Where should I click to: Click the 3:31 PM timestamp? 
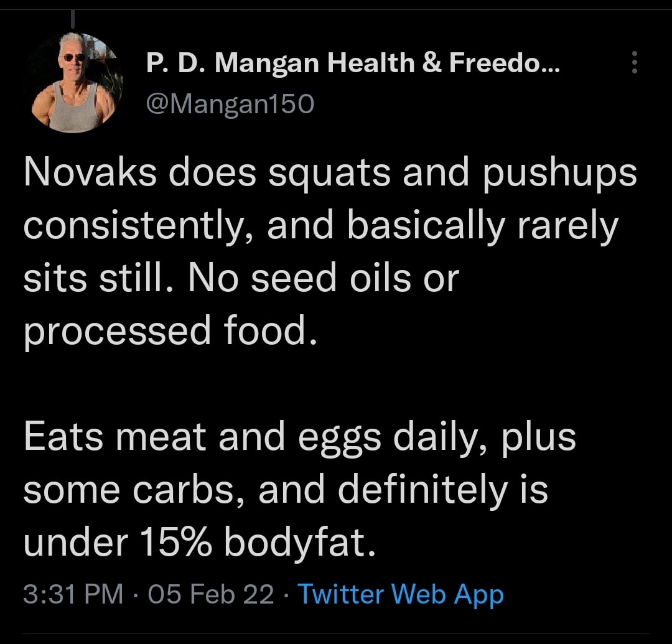tap(73, 594)
